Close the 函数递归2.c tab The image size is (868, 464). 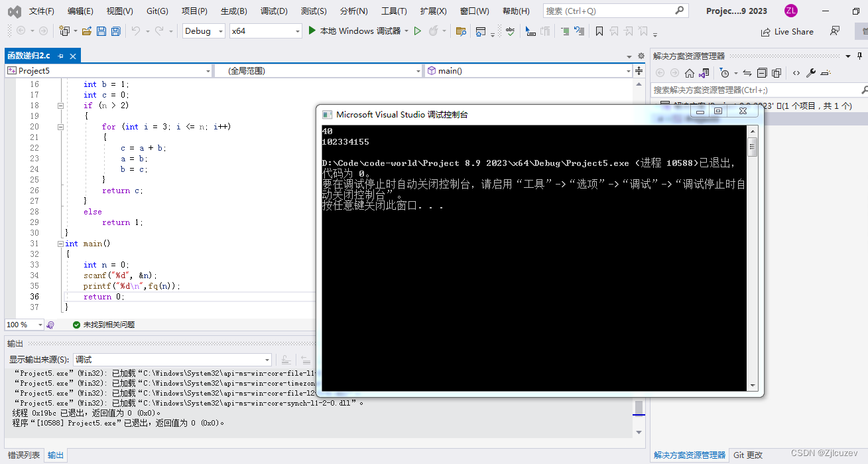pyautogui.click(x=73, y=56)
